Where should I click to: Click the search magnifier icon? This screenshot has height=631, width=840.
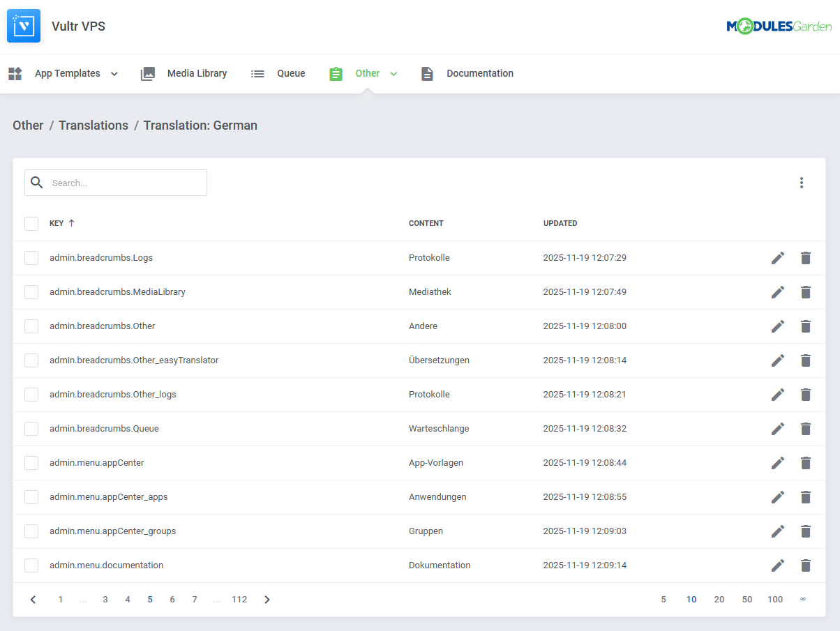pyautogui.click(x=36, y=182)
